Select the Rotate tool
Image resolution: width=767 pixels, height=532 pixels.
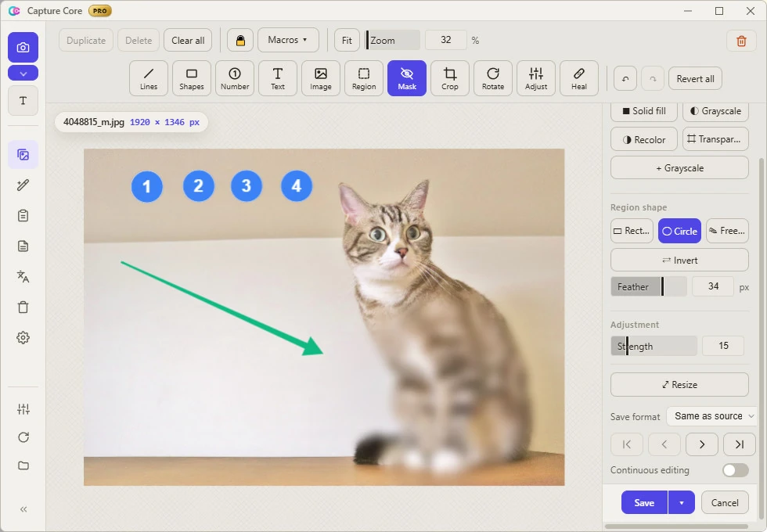(x=493, y=78)
